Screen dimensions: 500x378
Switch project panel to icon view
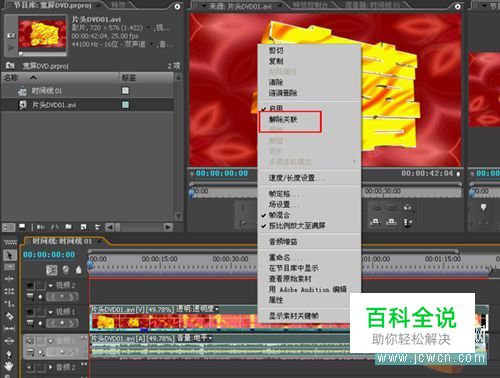[22, 227]
